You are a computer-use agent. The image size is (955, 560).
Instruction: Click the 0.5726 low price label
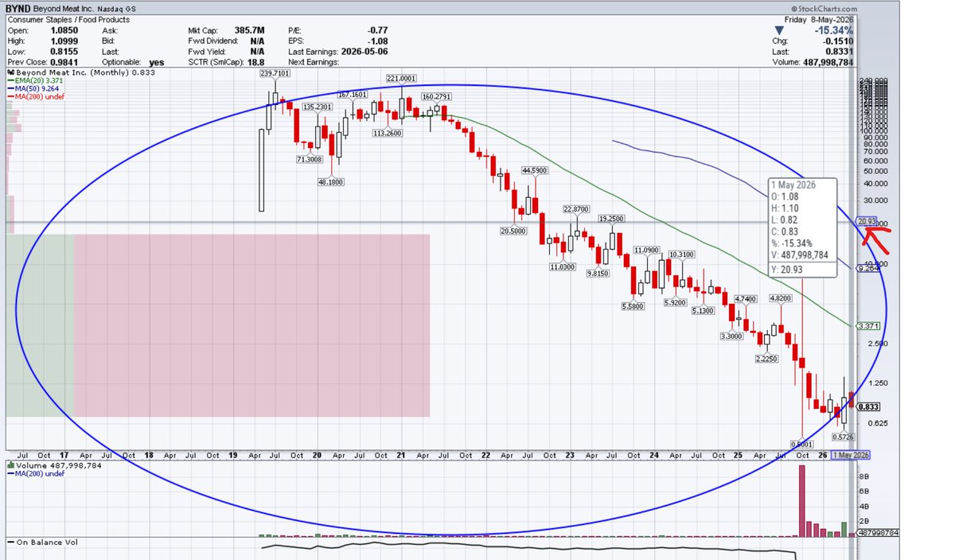tap(843, 437)
